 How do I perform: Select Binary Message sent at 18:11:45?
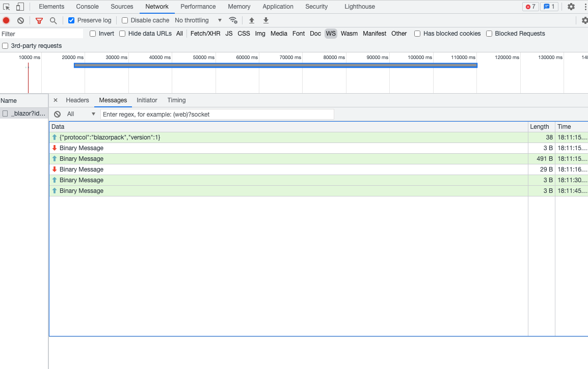[x=318, y=191]
